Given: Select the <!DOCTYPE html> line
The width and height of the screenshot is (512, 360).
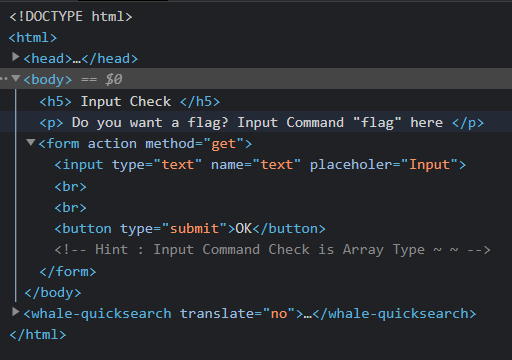Looking at the screenshot, I should (71, 17).
